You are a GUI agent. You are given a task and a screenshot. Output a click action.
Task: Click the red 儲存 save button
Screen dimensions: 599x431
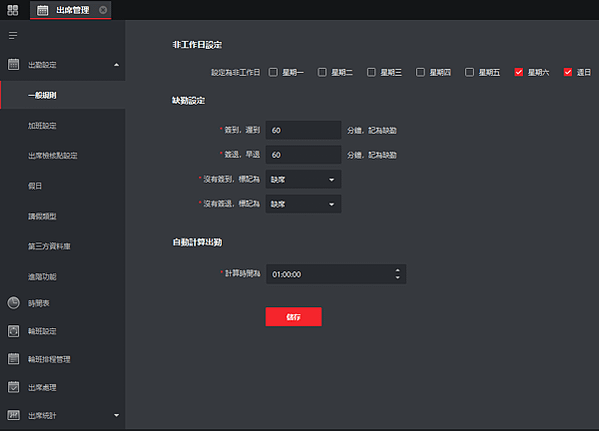point(293,317)
